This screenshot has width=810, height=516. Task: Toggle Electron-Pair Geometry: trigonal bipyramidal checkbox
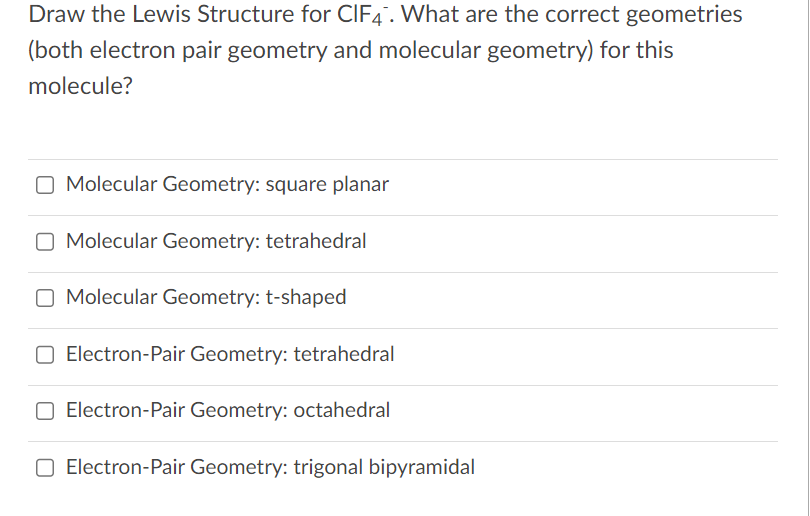pyautogui.click(x=45, y=467)
